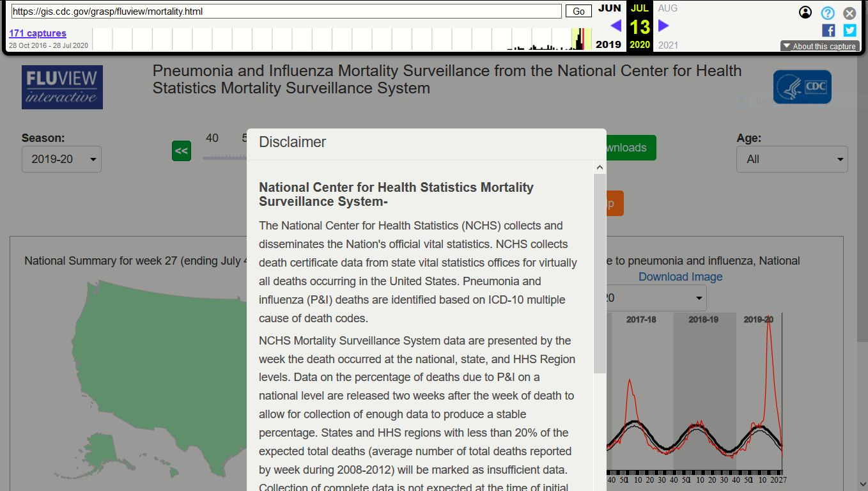Close the Wayback Machine toolbar

(x=849, y=13)
